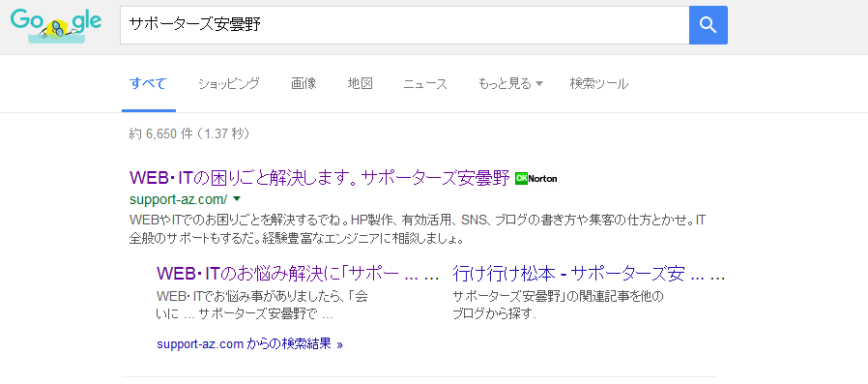Switch to the 画像 tab

click(304, 84)
